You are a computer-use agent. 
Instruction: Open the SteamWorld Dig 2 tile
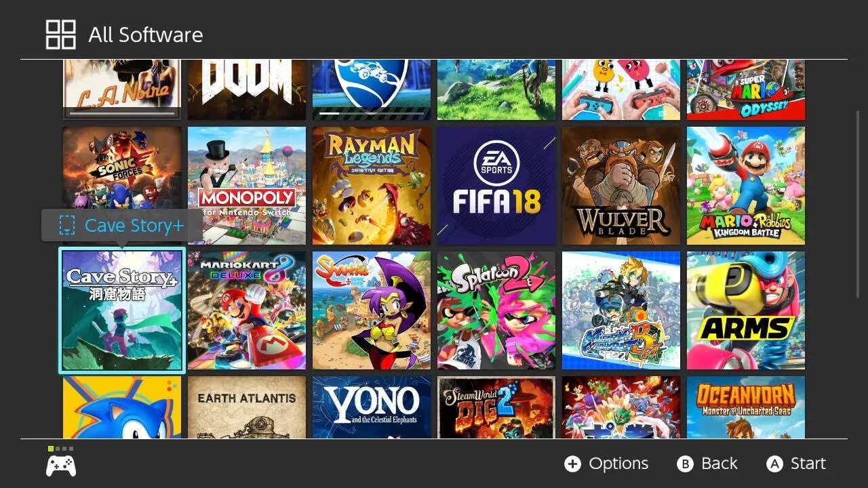[496, 407]
